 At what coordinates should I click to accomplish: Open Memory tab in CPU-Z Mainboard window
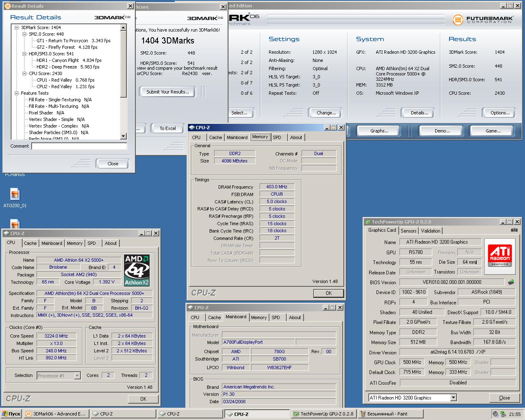click(259, 317)
